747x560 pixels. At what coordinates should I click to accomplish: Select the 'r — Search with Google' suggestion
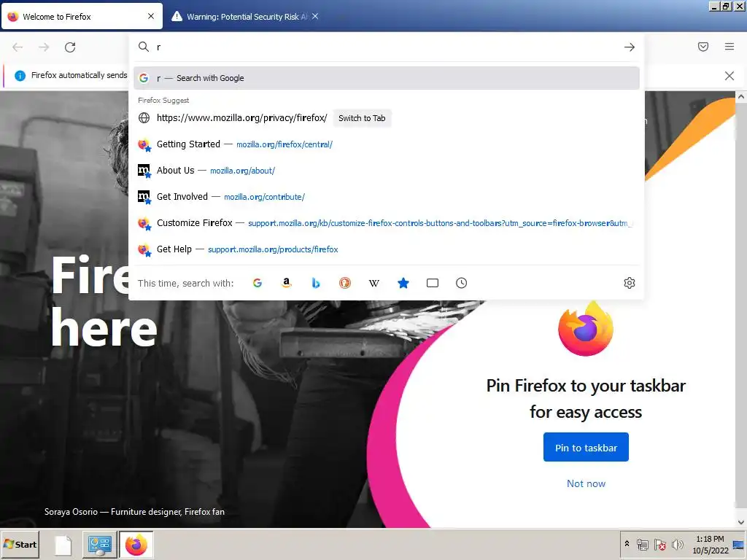(x=387, y=78)
